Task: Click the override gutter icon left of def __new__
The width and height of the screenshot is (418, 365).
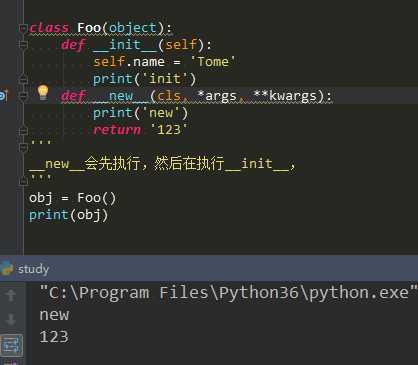Action: pyautogui.click(x=3, y=96)
